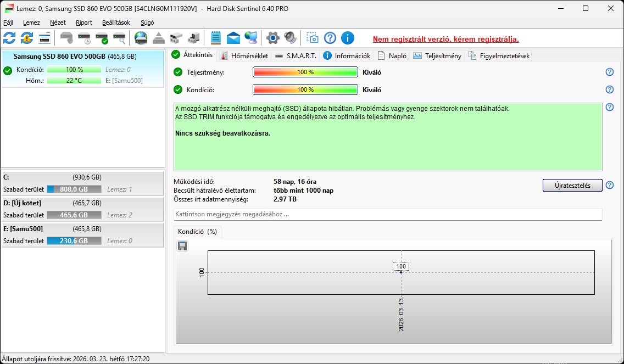Switch to the Napló tab
The height and width of the screenshot is (364, 624).
392,55
